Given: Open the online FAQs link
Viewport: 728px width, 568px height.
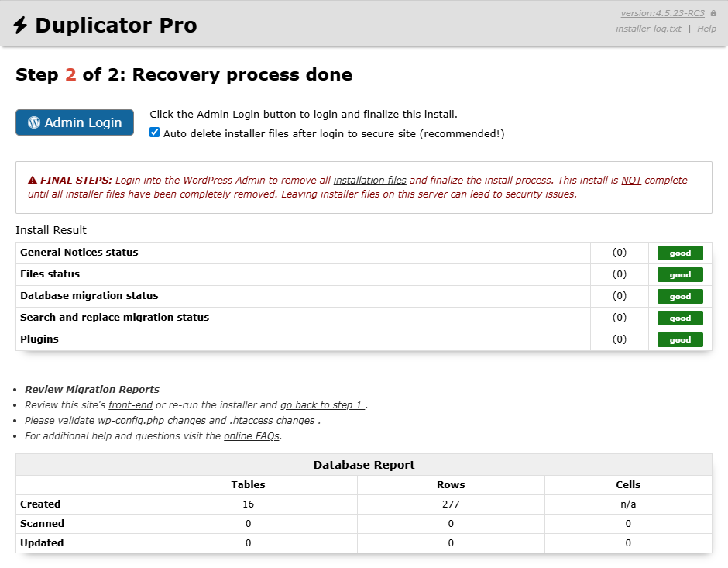Looking at the screenshot, I should (252, 435).
